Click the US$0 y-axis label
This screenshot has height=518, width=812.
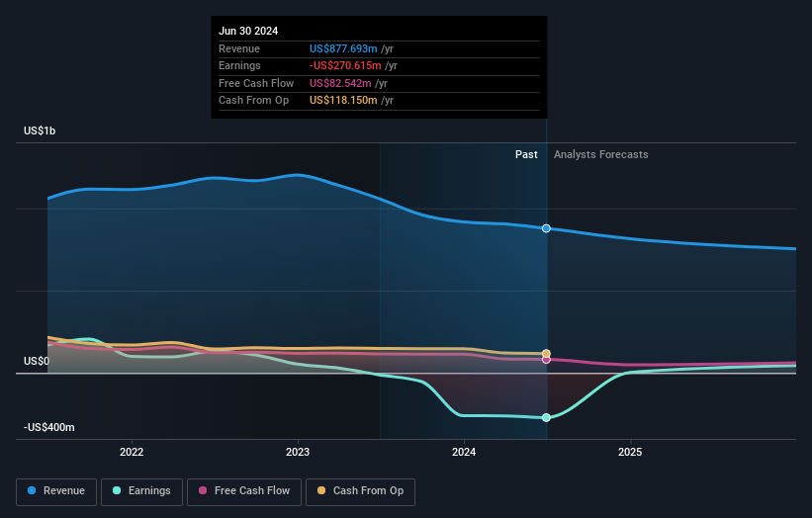pyautogui.click(x=37, y=361)
